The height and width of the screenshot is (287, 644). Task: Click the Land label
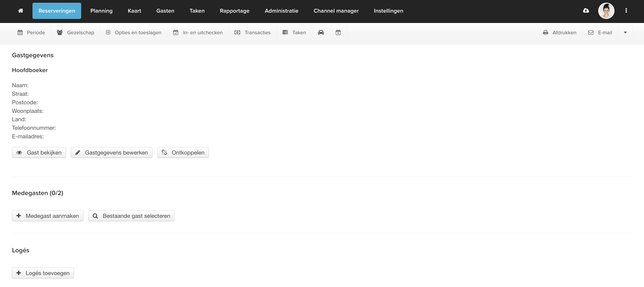click(x=19, y=119)
